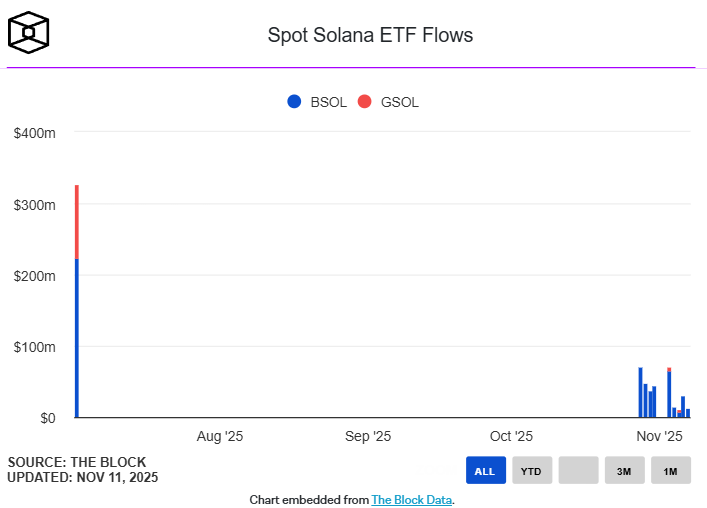Viewport: 707px width, 508px height.
Task: Click the Oct '25 axis label
Action: click(510, 436)
